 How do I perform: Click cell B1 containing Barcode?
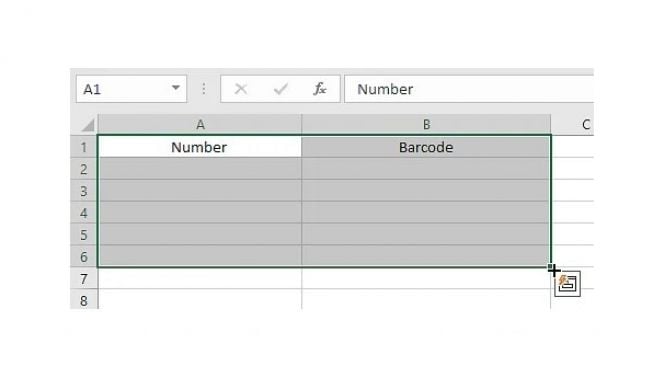[426, 147]
